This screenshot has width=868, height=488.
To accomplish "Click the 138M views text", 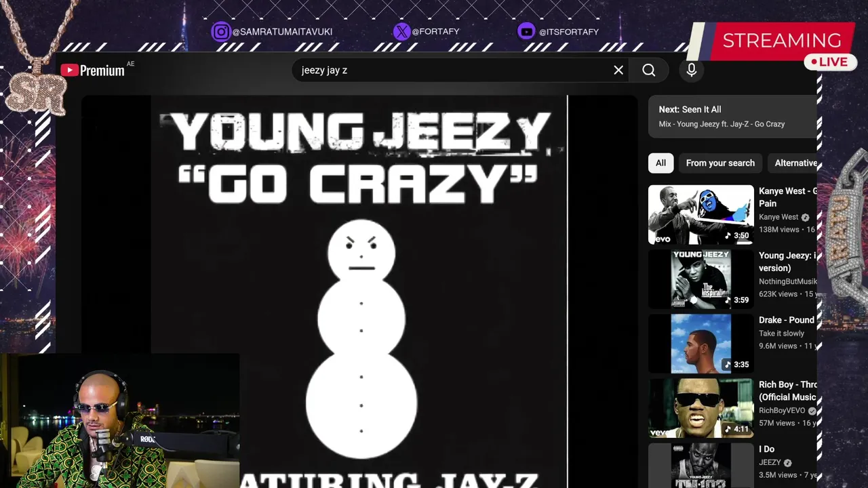I will point(779,230).
